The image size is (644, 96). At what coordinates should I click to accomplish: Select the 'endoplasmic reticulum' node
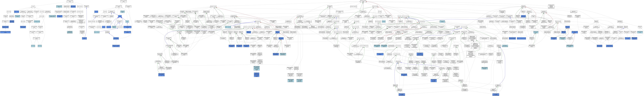point(114,27)
